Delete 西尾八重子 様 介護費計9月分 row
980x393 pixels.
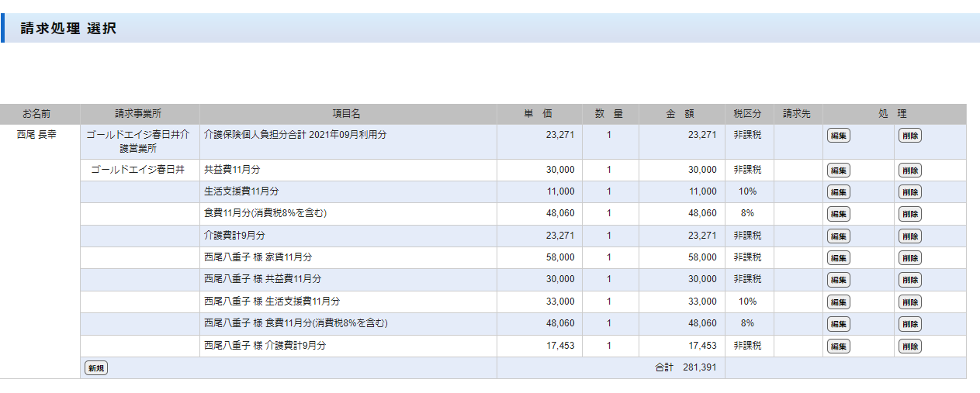[909, 346]
